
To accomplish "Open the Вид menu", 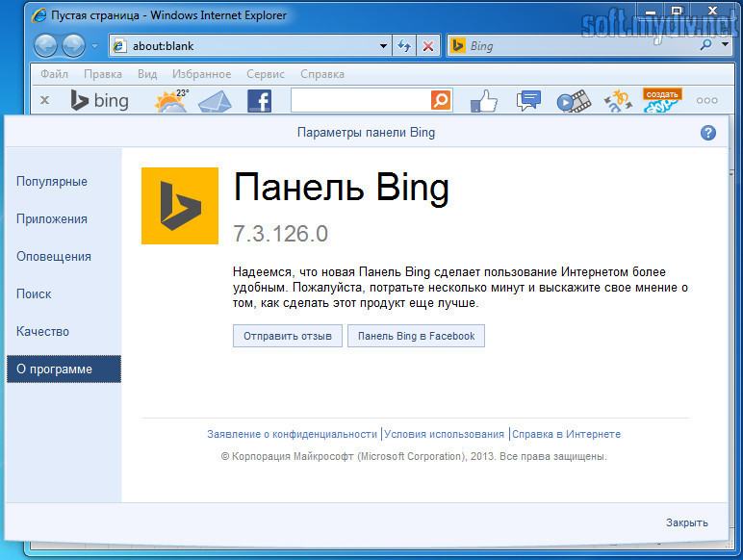I will click(147, 74).
